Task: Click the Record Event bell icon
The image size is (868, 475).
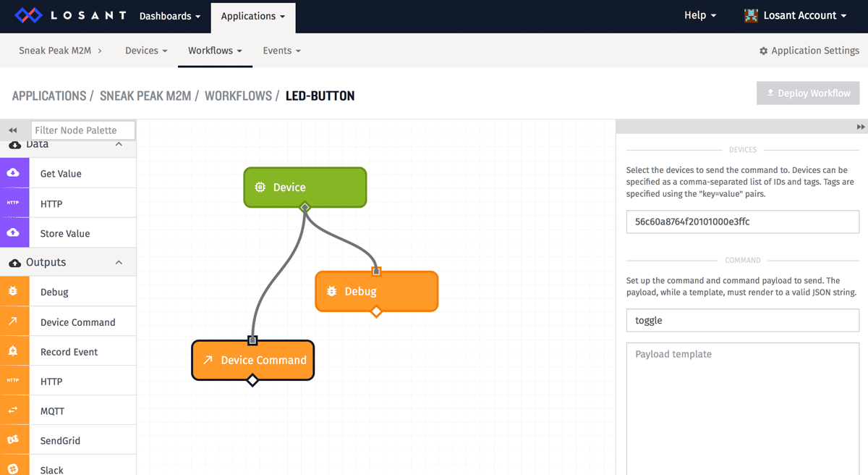Action: tap(13, 351)
